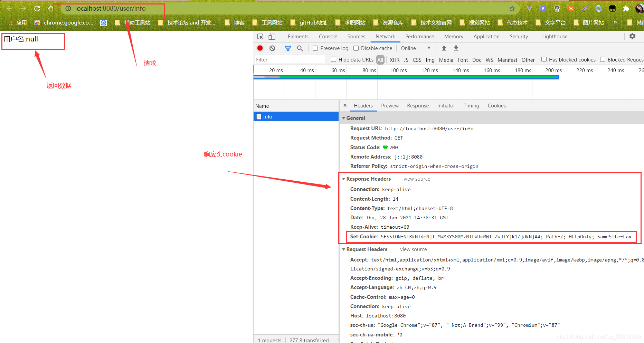The image size is (644, 343).
Task: Open the request Response tab
Action: (418, 106)
